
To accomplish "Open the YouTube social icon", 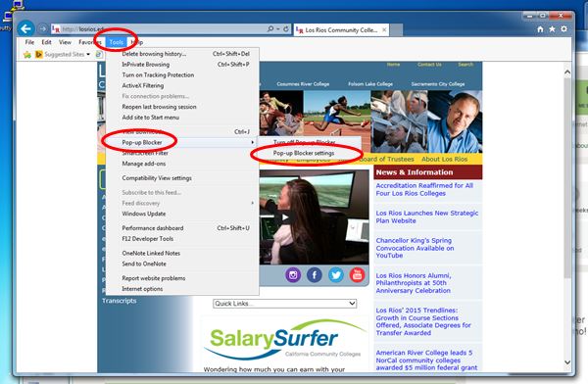I will [x=357, y=275].
